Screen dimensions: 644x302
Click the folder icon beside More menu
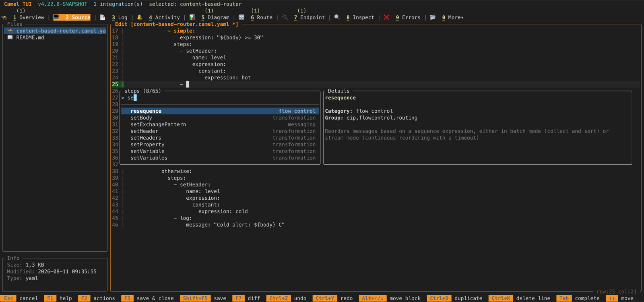coord(433,17)
